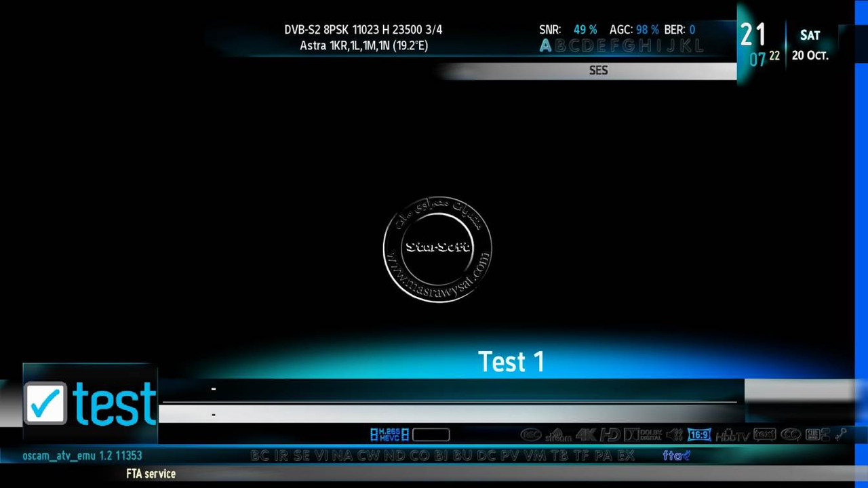Click the blue fta indicator icon
This screenshot has width=868, height=488.
pos(676,455)
